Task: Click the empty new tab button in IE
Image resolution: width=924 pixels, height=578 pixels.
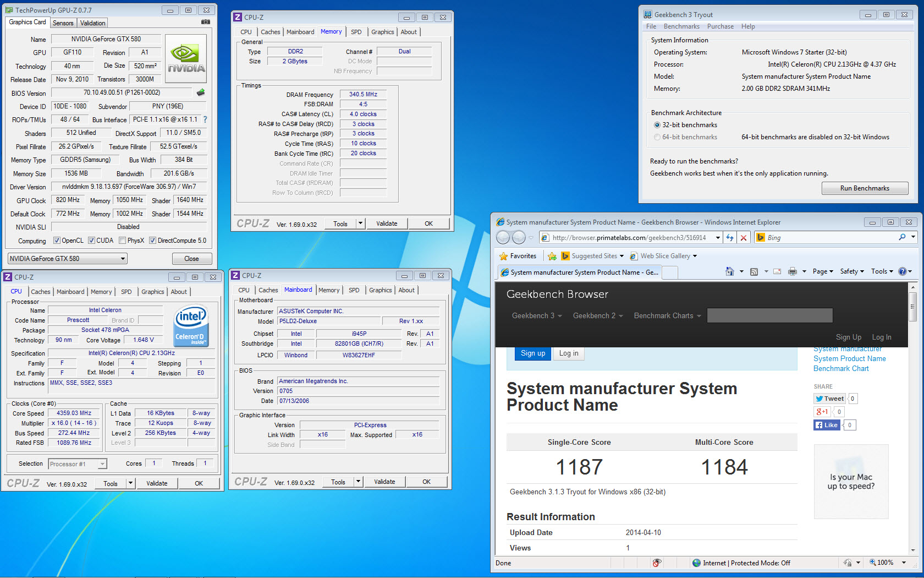Action: click(x=670, y=272)
